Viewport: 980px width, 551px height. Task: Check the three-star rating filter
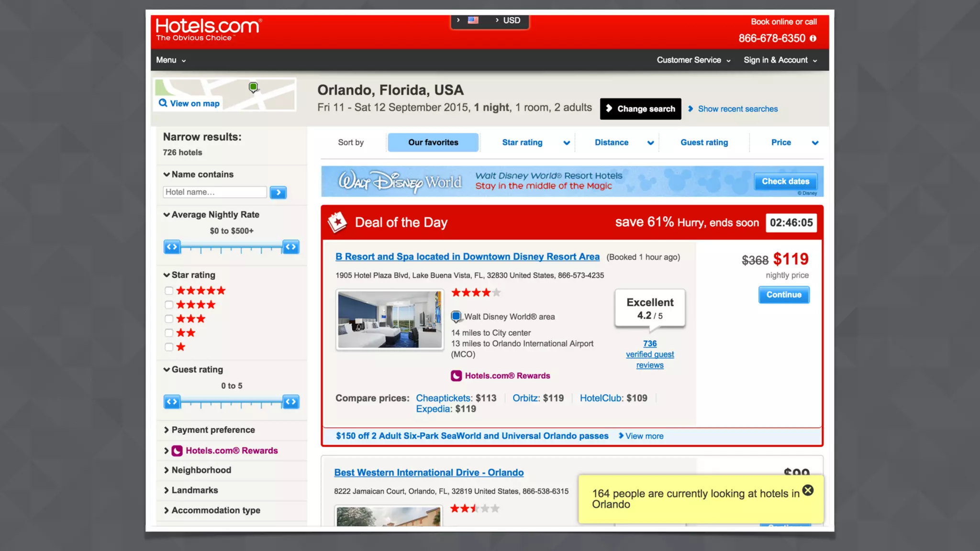point(168,319)
